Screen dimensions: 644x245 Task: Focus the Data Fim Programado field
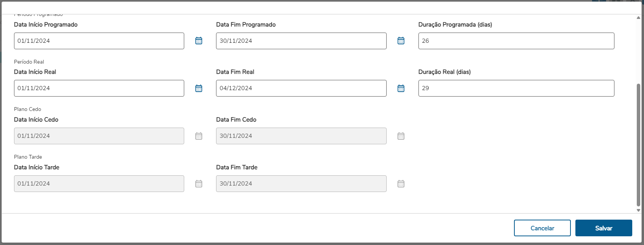click(301, 41)
